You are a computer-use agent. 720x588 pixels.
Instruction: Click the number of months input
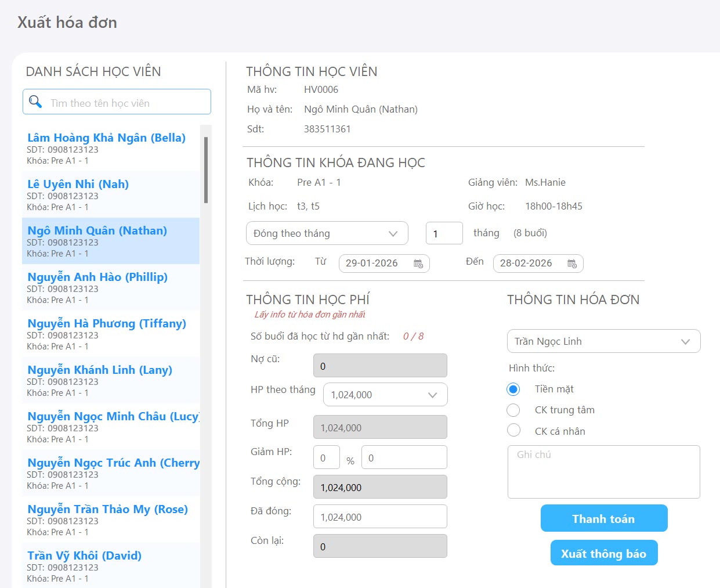[444, 233]
